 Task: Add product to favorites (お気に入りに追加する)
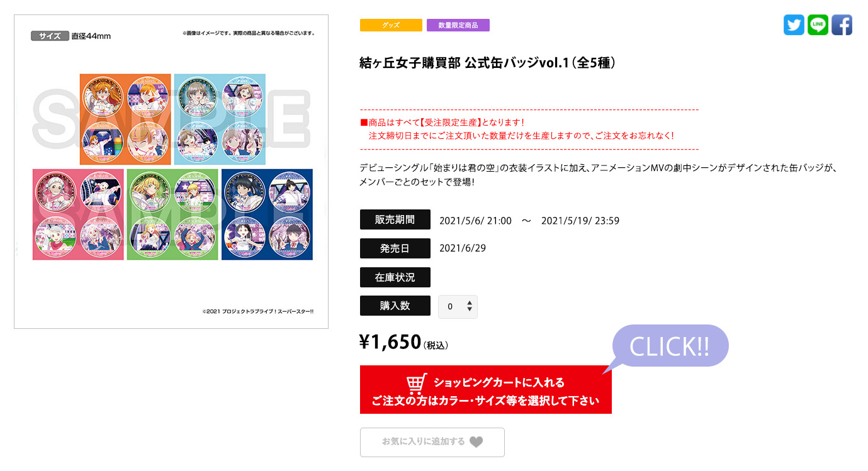432,442
